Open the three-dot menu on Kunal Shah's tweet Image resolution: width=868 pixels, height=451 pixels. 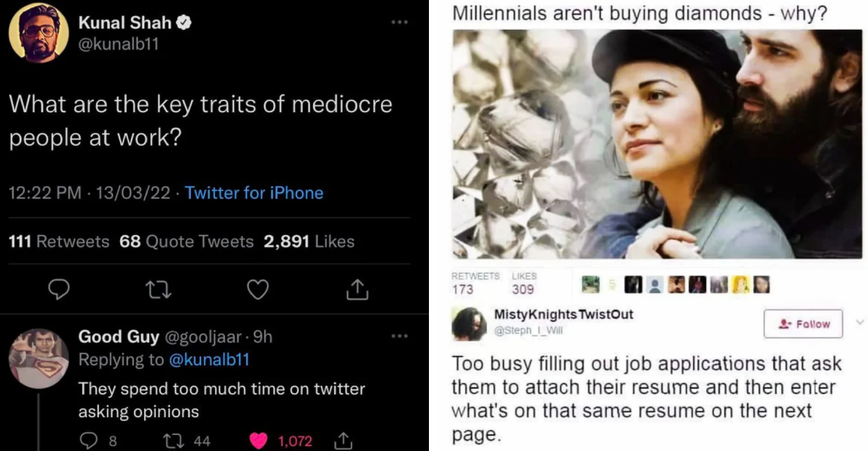[x=399, y=22]
